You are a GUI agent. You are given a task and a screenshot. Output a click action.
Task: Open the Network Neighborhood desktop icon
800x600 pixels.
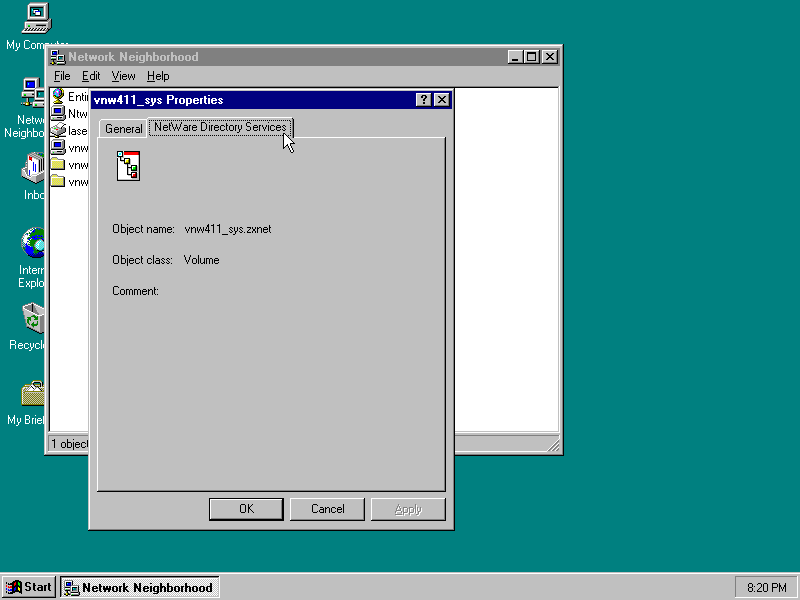(x=33, y=93)
